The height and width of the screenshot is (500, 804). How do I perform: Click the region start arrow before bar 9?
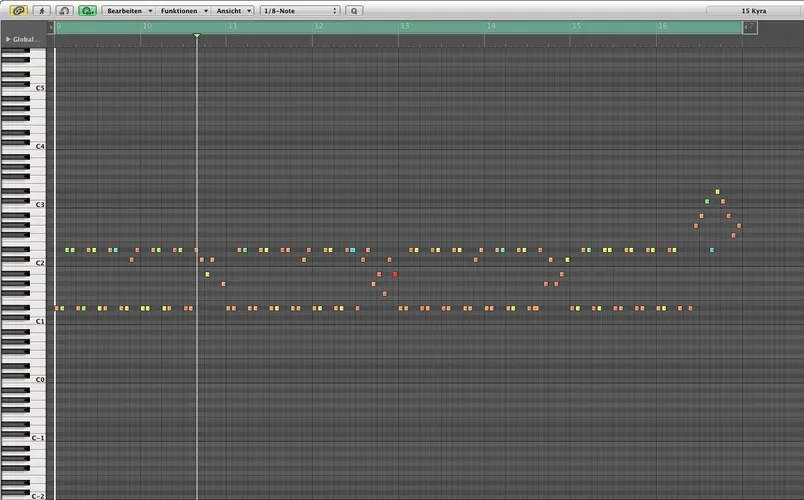coord(51,27)
